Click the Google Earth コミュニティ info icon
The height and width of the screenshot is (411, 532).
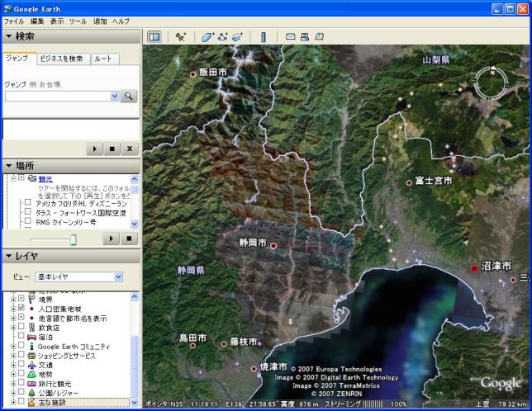tap(31, 347)
